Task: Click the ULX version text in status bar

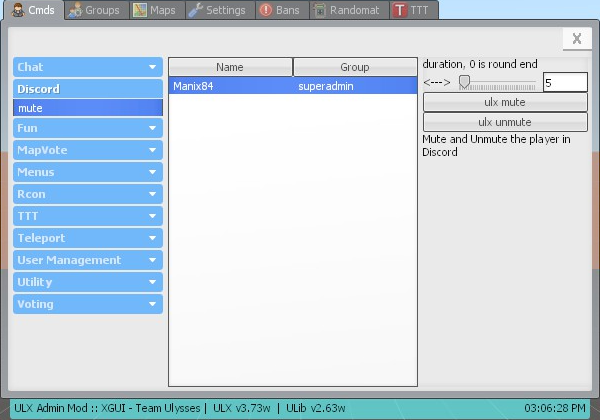Action: (x=242, y=408)
